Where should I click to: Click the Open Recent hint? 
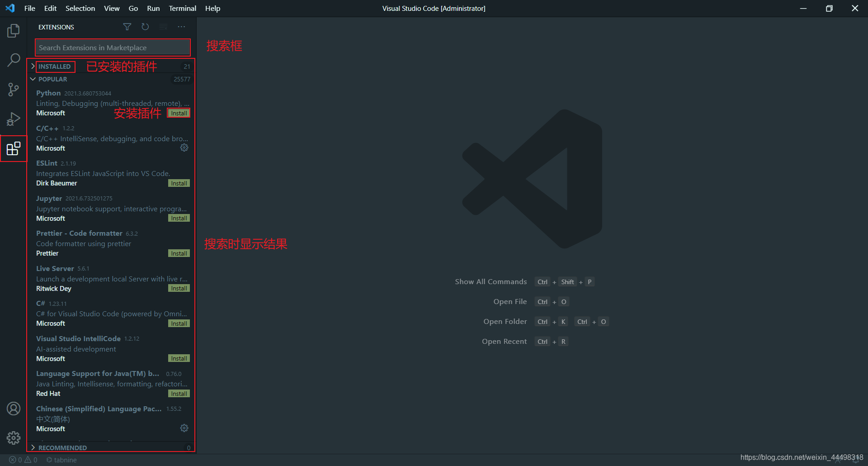(x=504, y=341)
